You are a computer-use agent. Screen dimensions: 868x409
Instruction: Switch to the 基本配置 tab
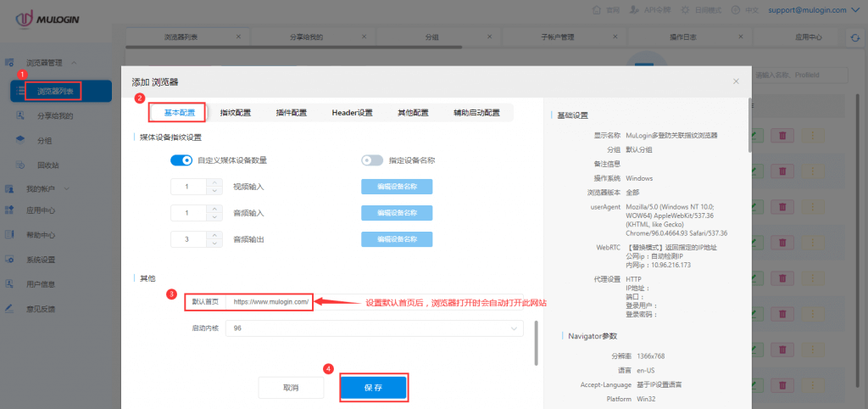[x=180, y=113]
